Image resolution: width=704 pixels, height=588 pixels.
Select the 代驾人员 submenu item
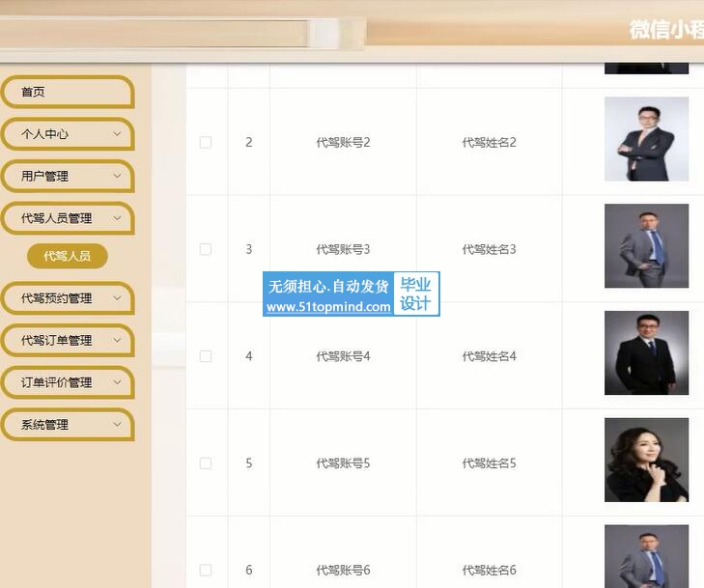68,256
